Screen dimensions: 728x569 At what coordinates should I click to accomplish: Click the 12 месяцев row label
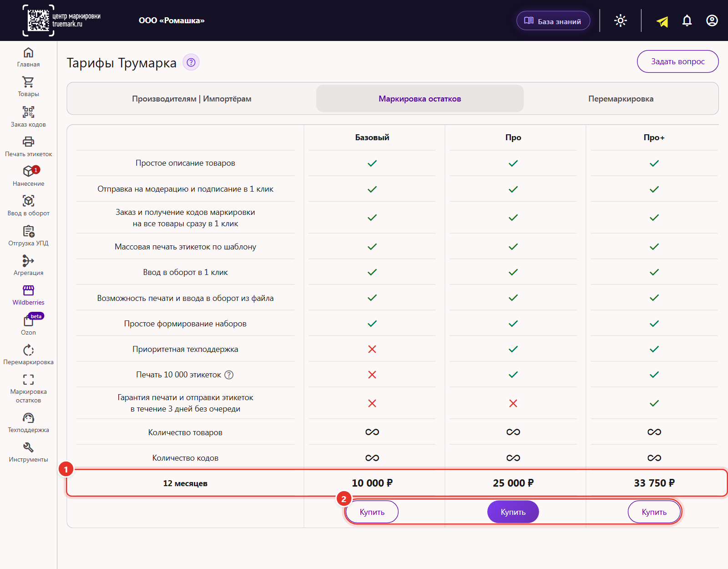(x=185, y=483)
